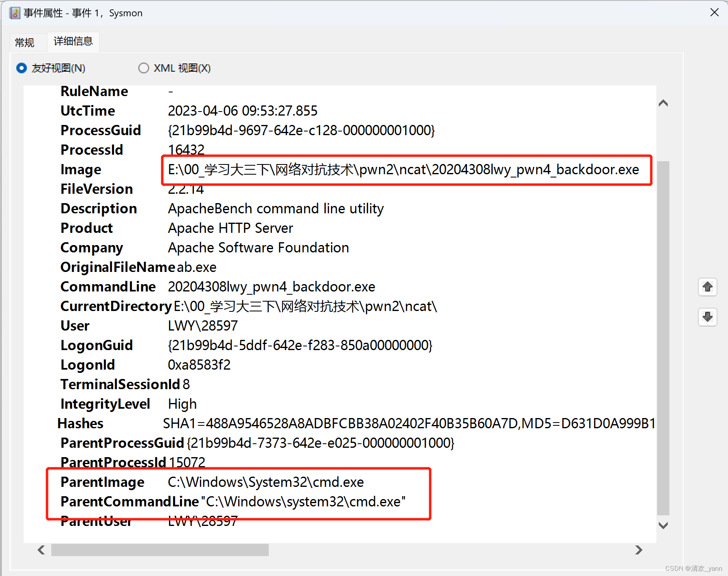Image resolution: width=728 pixels, height=576 pixels.
Task: Click the Image field label
Action: (81, 169)
